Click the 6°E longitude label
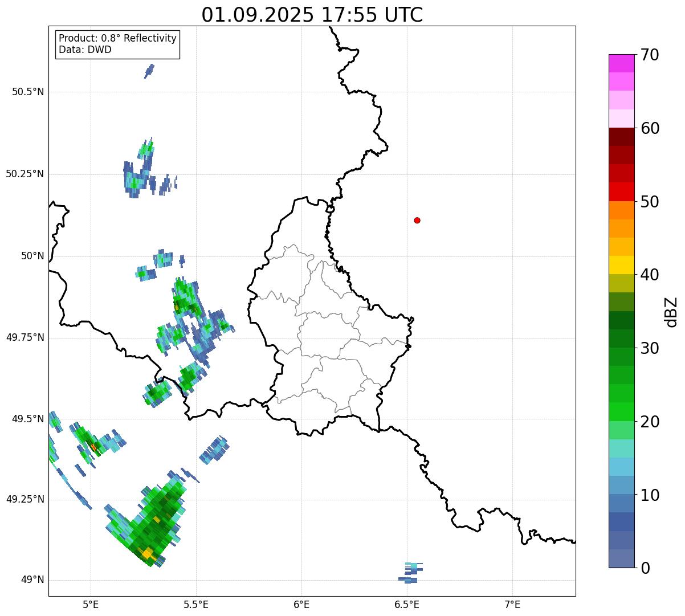The height and width of the screenshot is (616, 685). [x=301, y=604]
